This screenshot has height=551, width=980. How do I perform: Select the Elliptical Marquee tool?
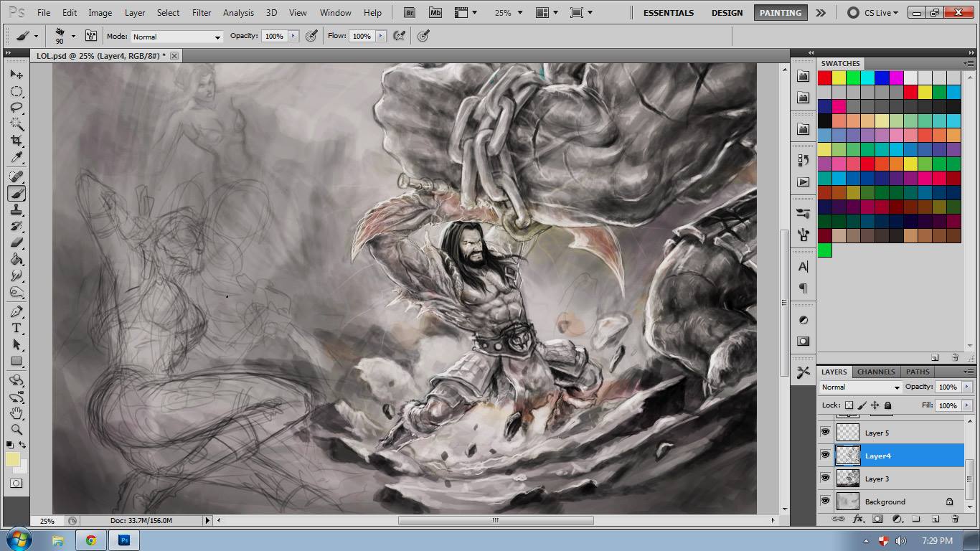16,91
